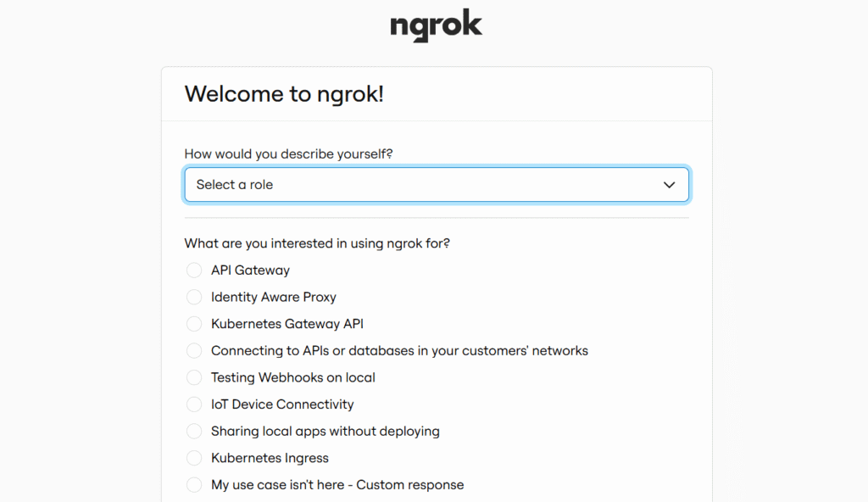Select Testing Webhooks on local radio

coord(194,377)
